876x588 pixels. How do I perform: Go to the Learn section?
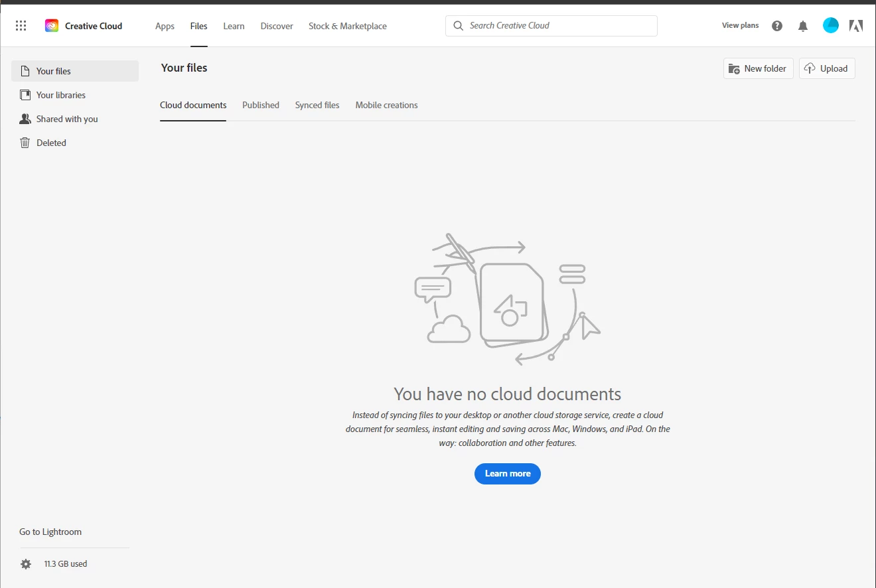coord(234,26)
